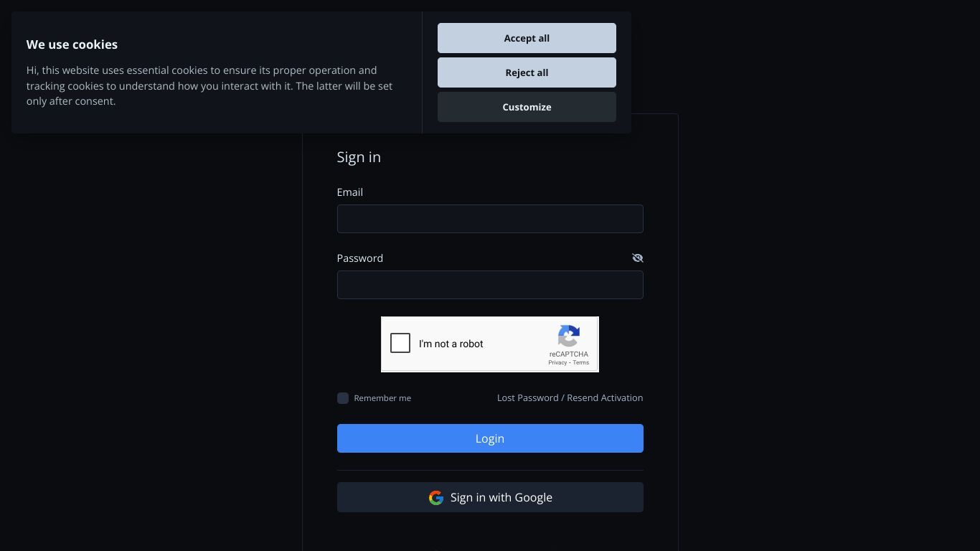
Task: Click the Email field label
Action: tap(350, 192)
